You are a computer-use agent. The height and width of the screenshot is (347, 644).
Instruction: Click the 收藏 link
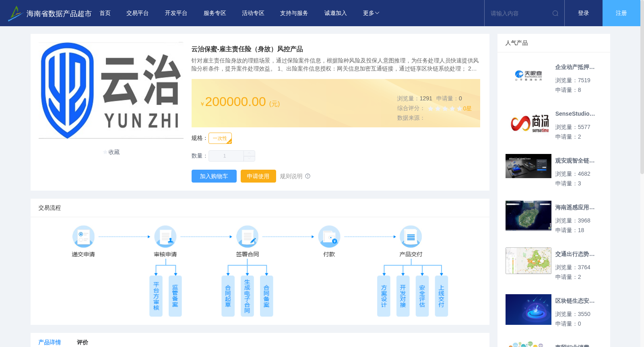tap(114, 152)
